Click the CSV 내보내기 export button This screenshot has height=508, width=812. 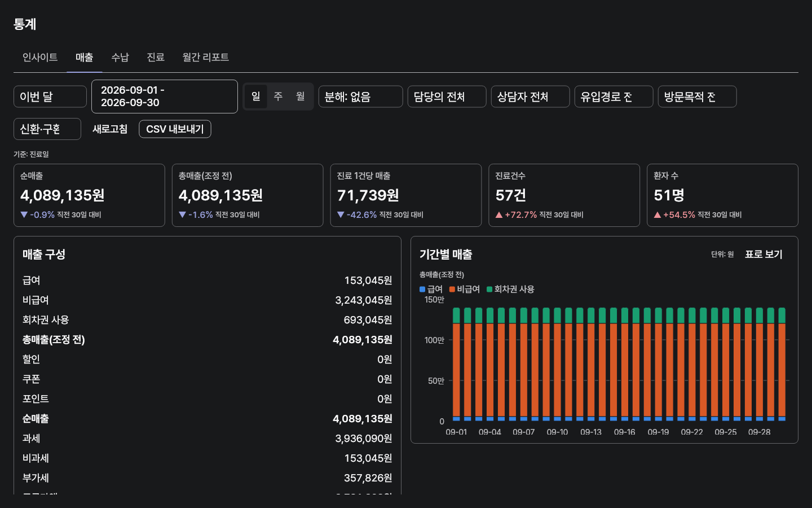[175, 129]
